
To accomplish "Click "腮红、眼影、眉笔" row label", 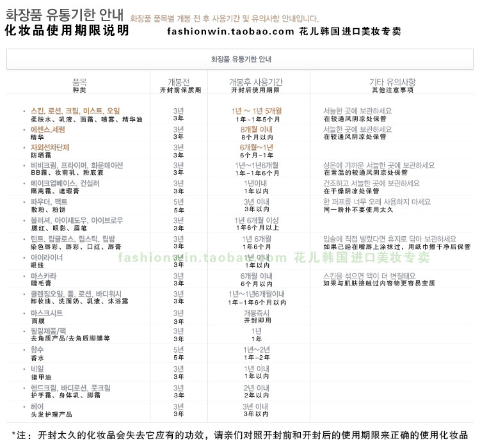I will [x=59, y=228].
